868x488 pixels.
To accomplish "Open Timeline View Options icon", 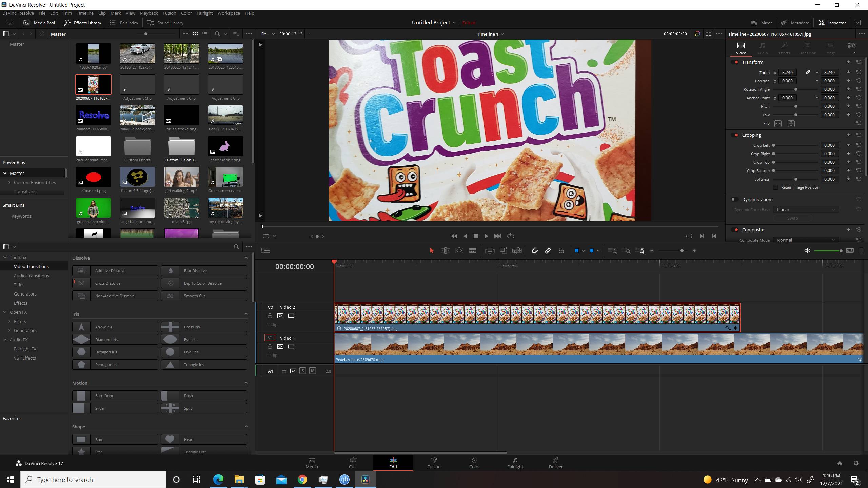I will (266, 251).
